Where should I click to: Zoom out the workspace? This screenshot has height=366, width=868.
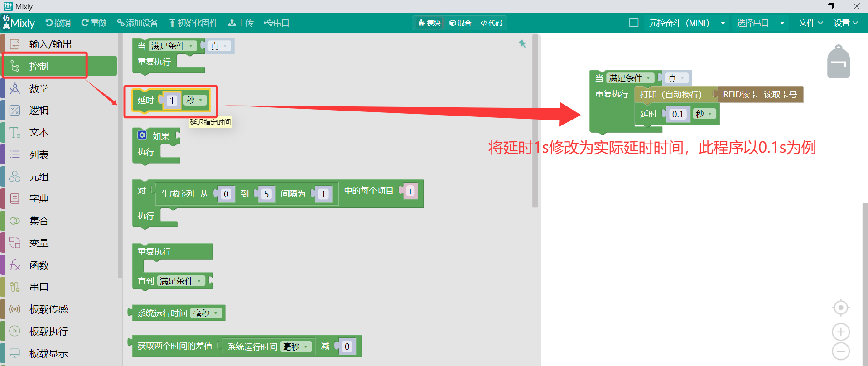pos(841,352)
